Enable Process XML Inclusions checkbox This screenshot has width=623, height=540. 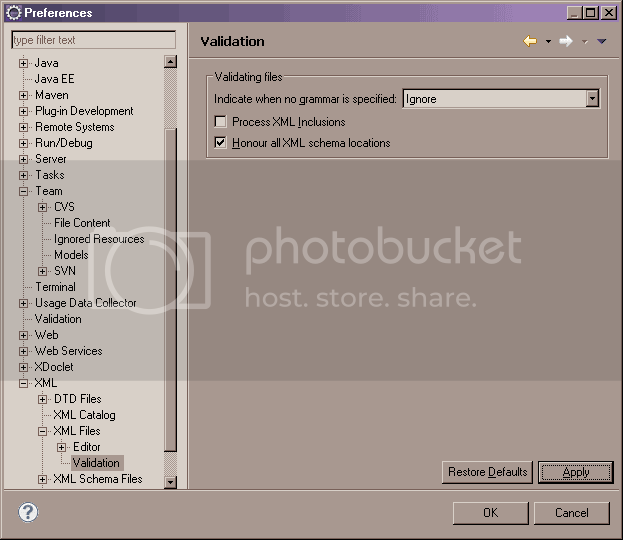221,122
